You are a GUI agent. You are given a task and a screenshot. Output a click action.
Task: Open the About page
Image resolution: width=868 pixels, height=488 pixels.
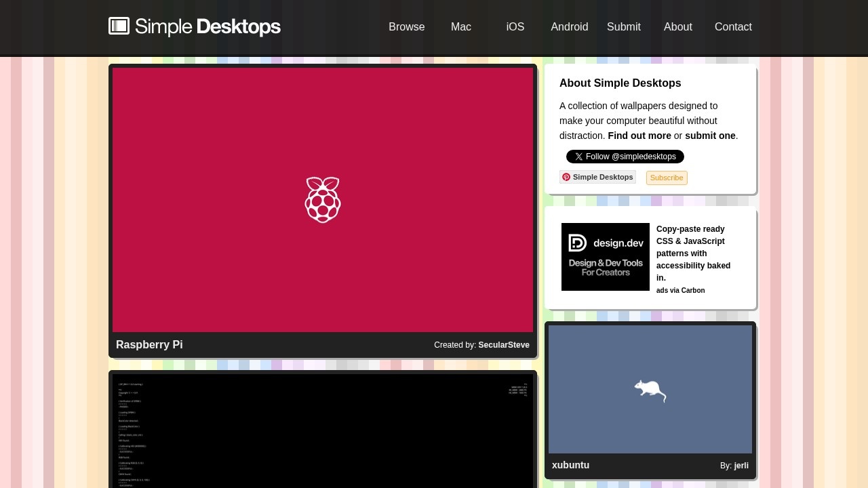(x=678, y=27)
